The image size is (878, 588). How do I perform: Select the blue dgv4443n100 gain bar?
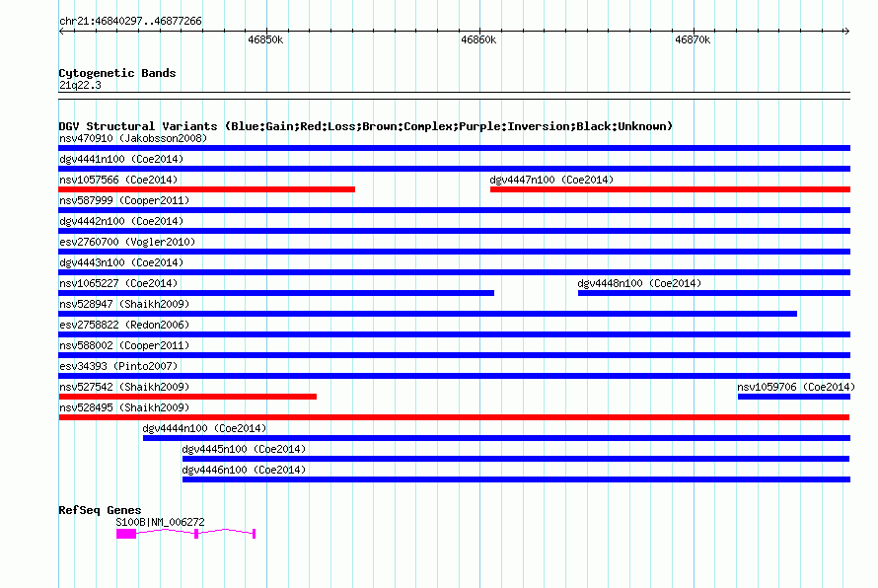tap(454, 272)
